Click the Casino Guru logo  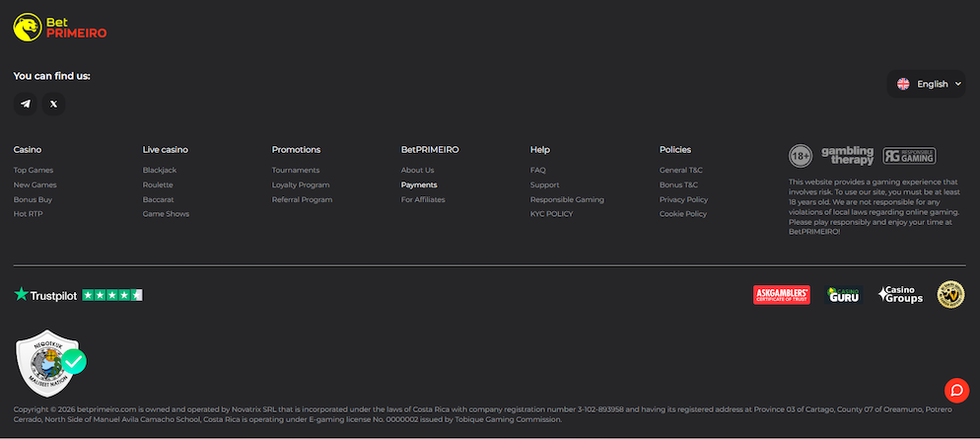[844, 295]
